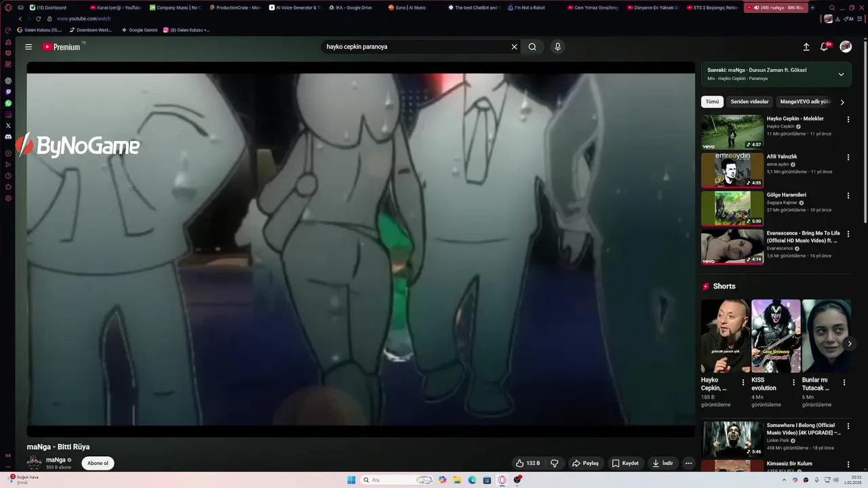Switch to the IKA - Google Drive tab

pyautogui.click(x=353, y=7)
